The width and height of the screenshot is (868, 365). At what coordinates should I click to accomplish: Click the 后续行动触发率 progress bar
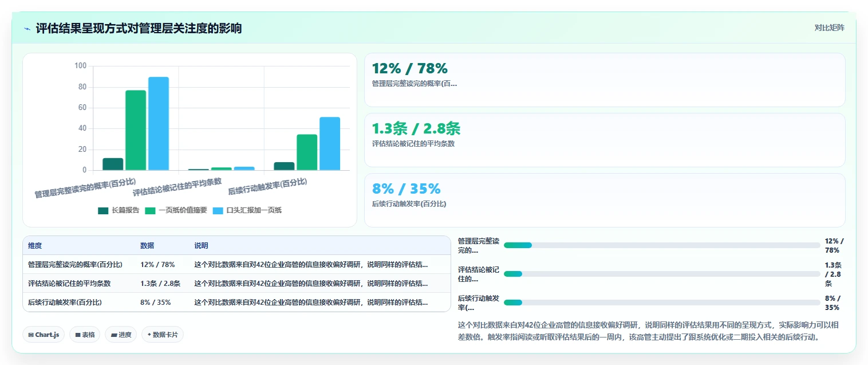662,303
